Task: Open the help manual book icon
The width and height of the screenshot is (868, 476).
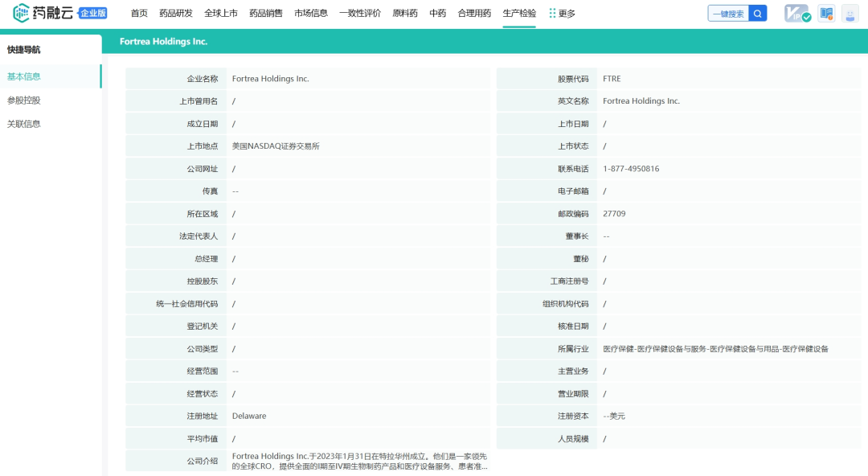Action: point(826,14)
